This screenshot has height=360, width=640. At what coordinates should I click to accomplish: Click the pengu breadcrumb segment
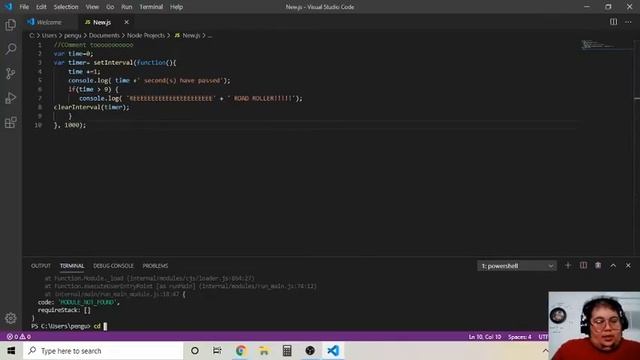[73, 36]
